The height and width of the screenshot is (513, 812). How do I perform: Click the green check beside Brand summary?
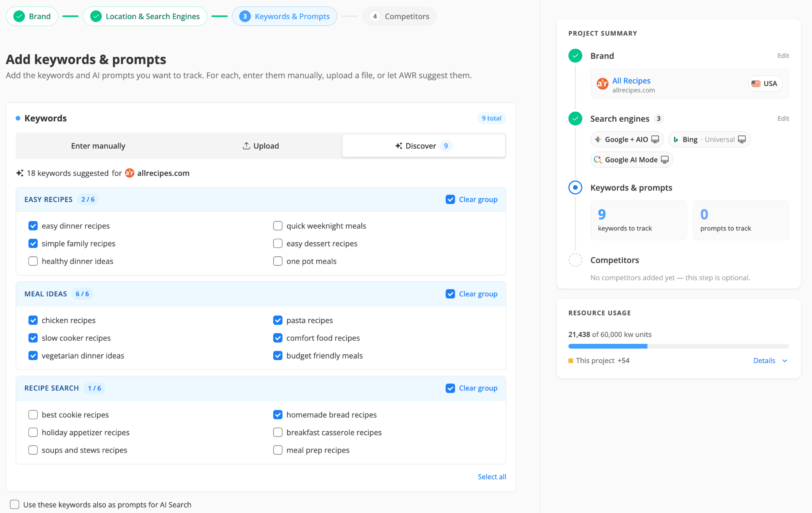[x=575, y=56]
